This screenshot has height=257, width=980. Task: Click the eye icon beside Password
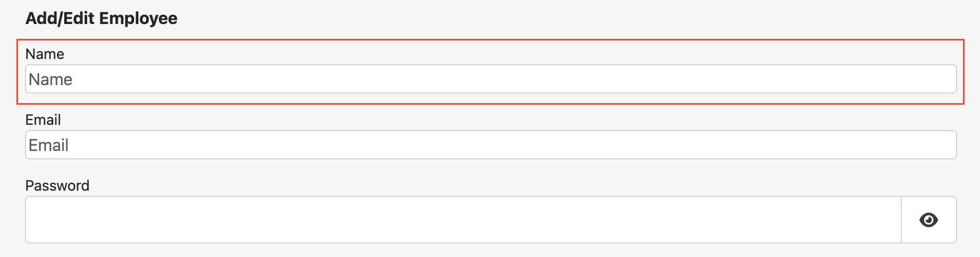pyautogui.click(x=928, y=220)
